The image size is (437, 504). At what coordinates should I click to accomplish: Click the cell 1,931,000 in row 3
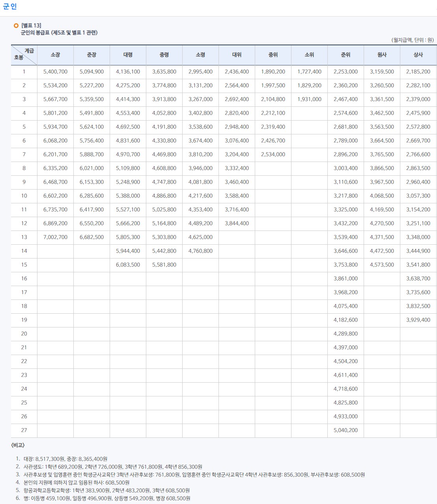(x=309, y=99)
